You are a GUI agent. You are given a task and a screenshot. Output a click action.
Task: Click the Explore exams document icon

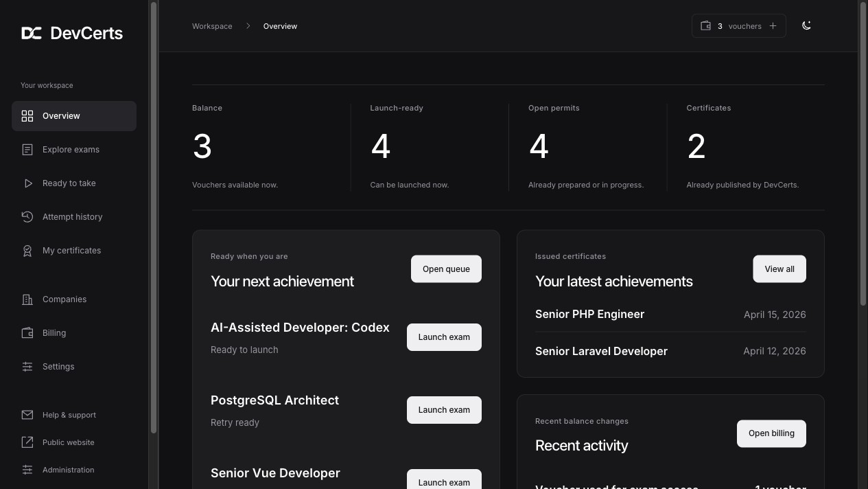(x=27, y=150)
